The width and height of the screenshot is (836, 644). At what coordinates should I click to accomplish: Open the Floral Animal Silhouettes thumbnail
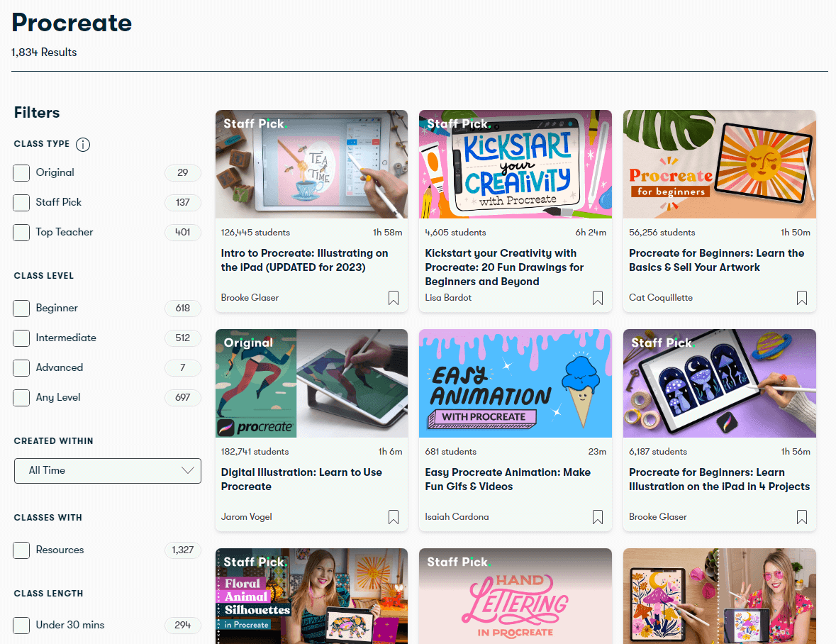311,596
